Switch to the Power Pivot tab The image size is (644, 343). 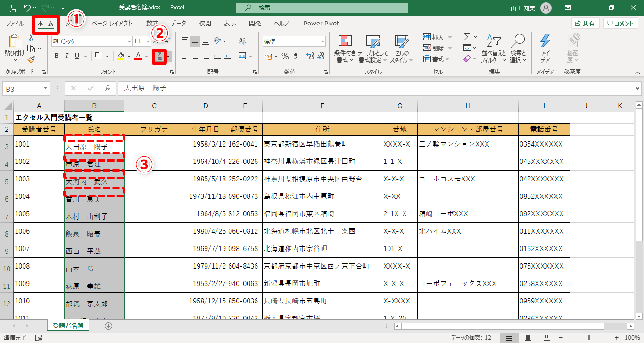pos(321,23)
